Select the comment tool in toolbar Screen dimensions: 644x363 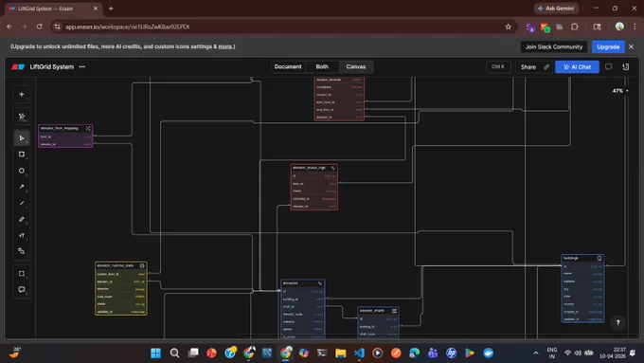point(22,289)
